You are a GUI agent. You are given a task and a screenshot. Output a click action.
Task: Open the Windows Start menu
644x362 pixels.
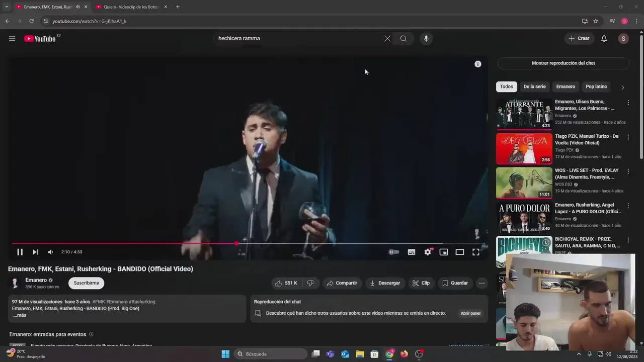225,354
